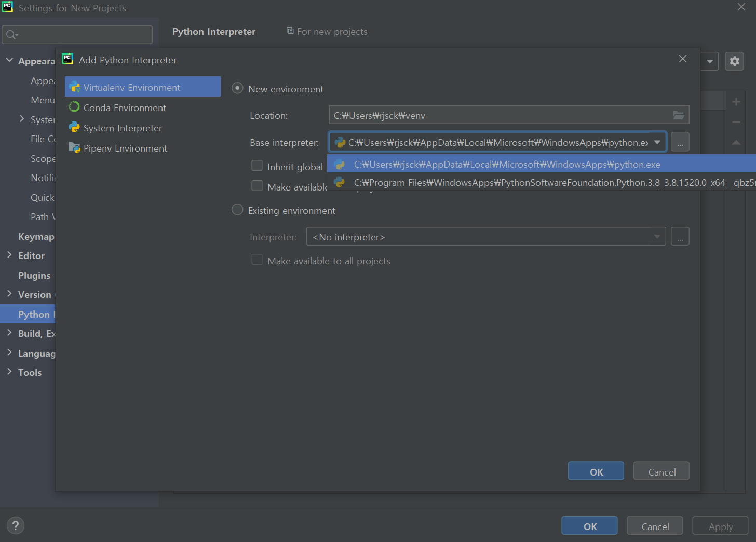The image size is (756, 542).
Task: Toggle Make available to all projects under Existing environment
Action: click(257, 260)
